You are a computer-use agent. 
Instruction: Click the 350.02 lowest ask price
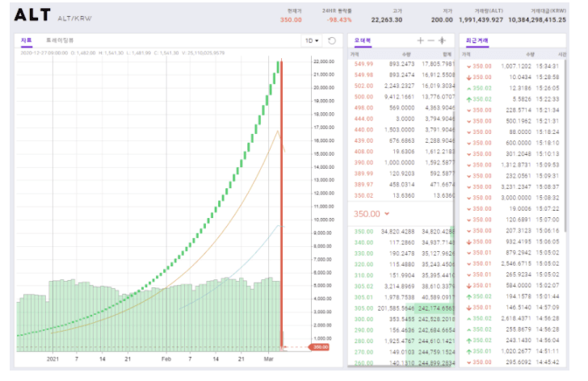click(x=363, y=195)
